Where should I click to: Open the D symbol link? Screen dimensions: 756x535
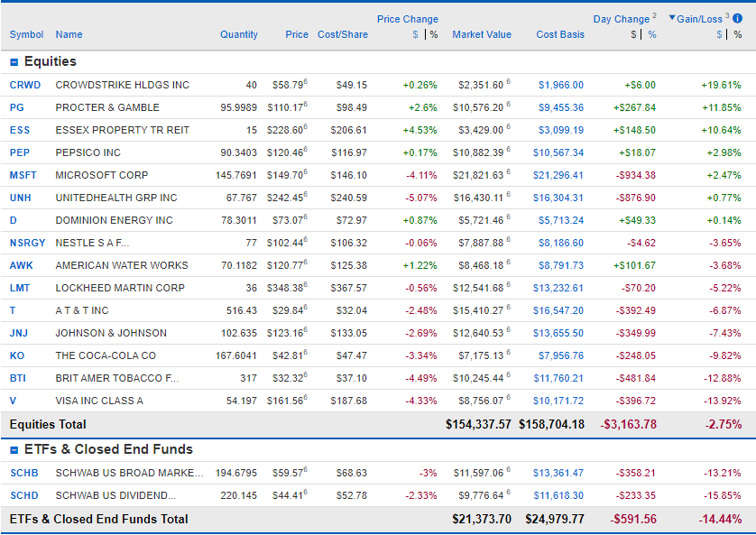pos(13,221)
